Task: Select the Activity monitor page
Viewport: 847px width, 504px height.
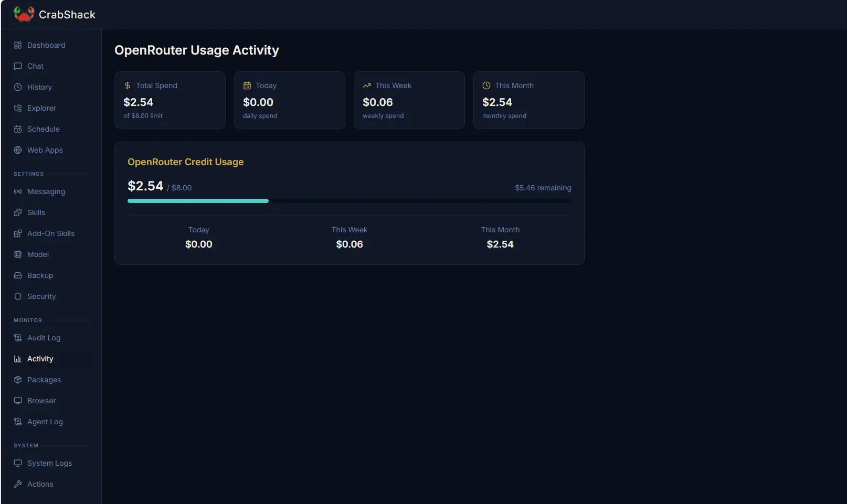Action: (51, 359)
